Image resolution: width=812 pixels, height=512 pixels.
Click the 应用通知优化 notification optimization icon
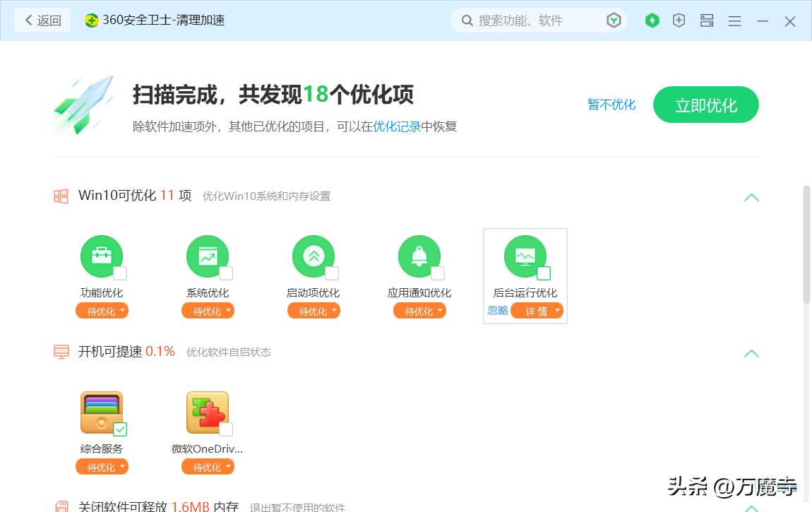pos(419,256)
